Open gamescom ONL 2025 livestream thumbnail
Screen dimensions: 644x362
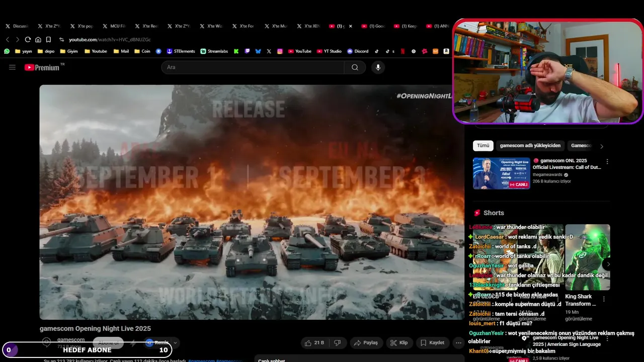[x=501, y=173]
